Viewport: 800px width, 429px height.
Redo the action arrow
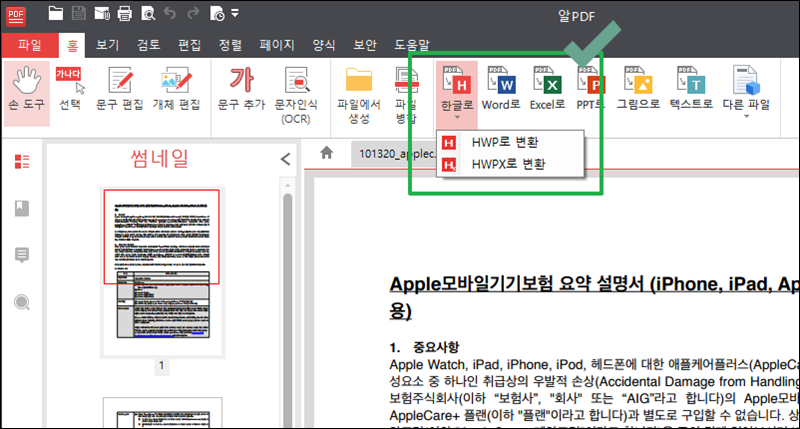[x=193, y=13]
